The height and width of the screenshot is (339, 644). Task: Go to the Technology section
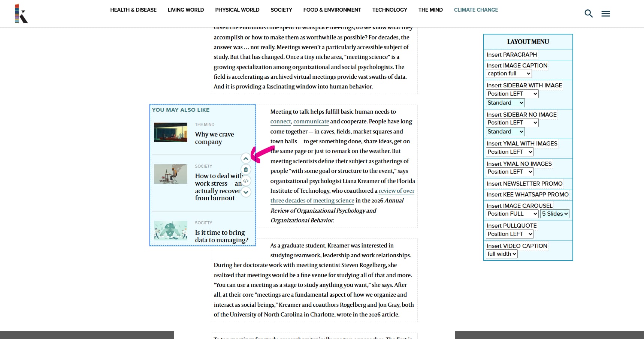pos(390,10)
